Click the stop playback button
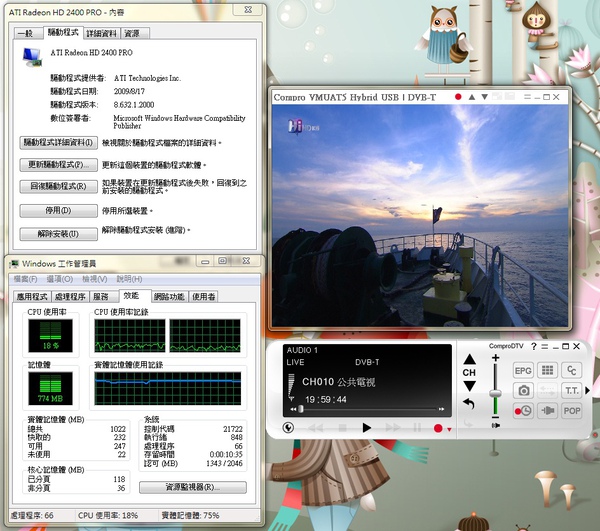This screenshot has height=531, width=600. click(342, 428)
